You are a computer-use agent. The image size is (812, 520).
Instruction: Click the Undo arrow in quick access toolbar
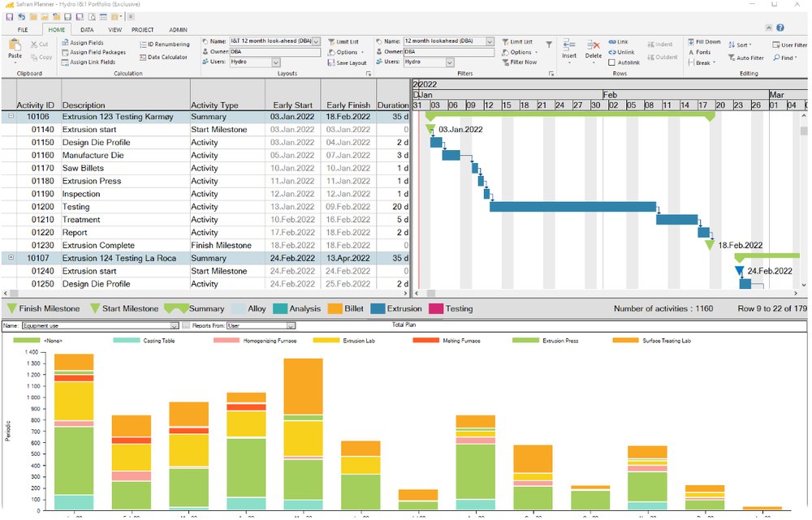(21, 17)
